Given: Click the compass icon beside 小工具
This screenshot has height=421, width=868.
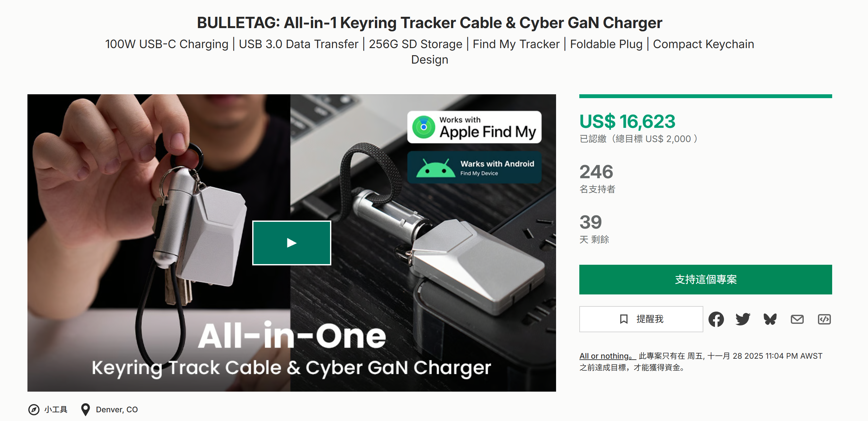Looking at the screenshot, I should point(34,409).
